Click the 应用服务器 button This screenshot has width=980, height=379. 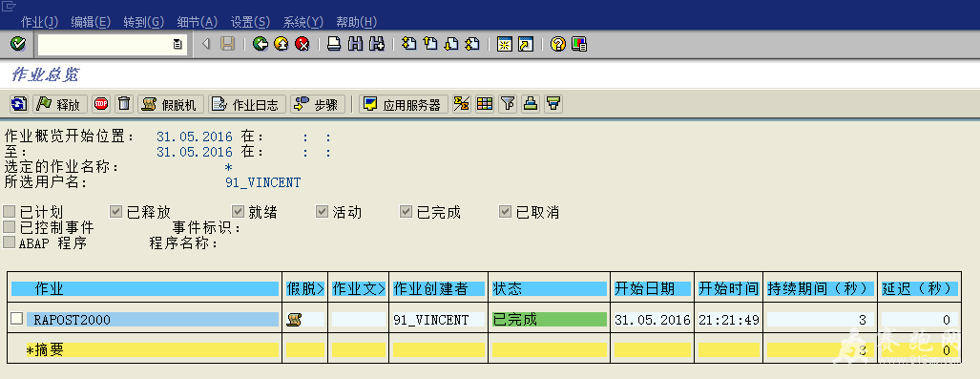click(x=403, y=104)
